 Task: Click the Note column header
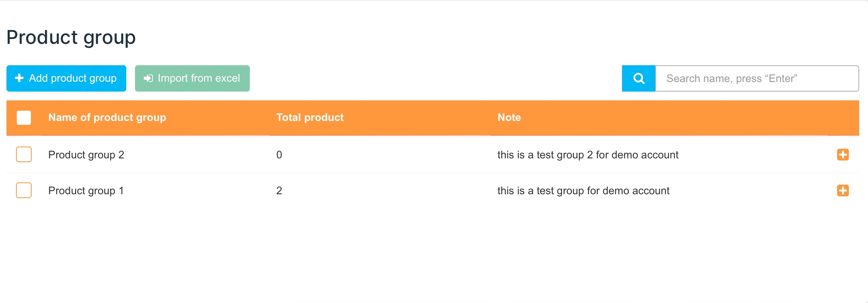click(x=509, y=118)
